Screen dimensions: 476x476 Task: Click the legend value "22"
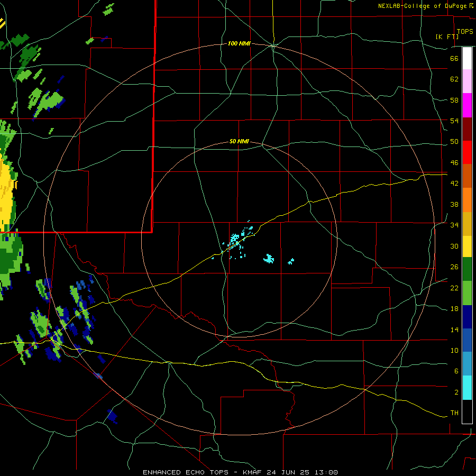(454, 288)
